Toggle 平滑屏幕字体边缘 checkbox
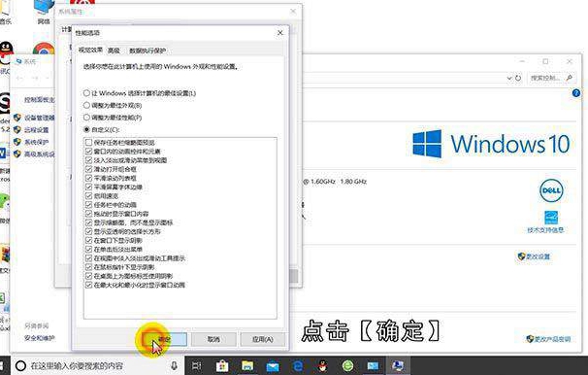Screen dimensions: 588x375 (89, 187)
